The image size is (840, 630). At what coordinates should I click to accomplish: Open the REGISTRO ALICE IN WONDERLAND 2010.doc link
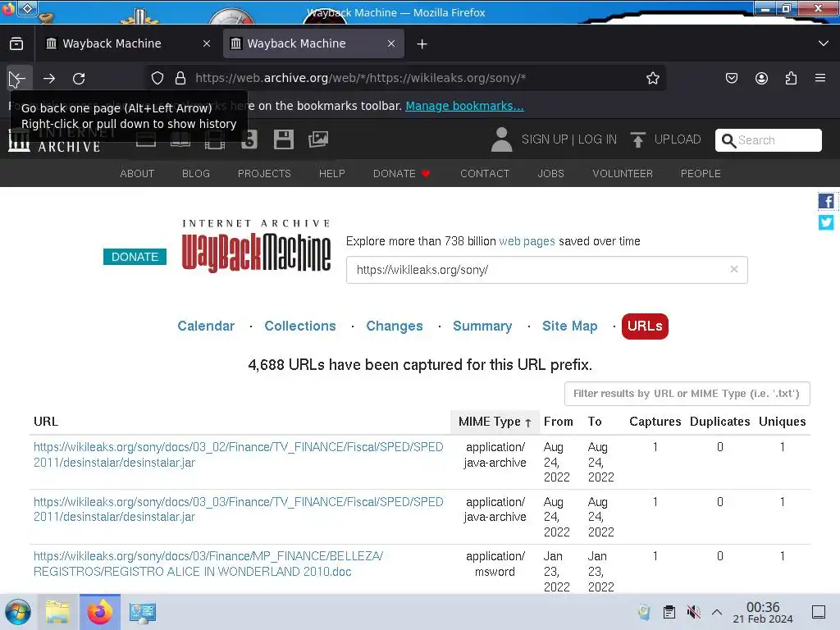pyautogui.click(x=208, y=564)
